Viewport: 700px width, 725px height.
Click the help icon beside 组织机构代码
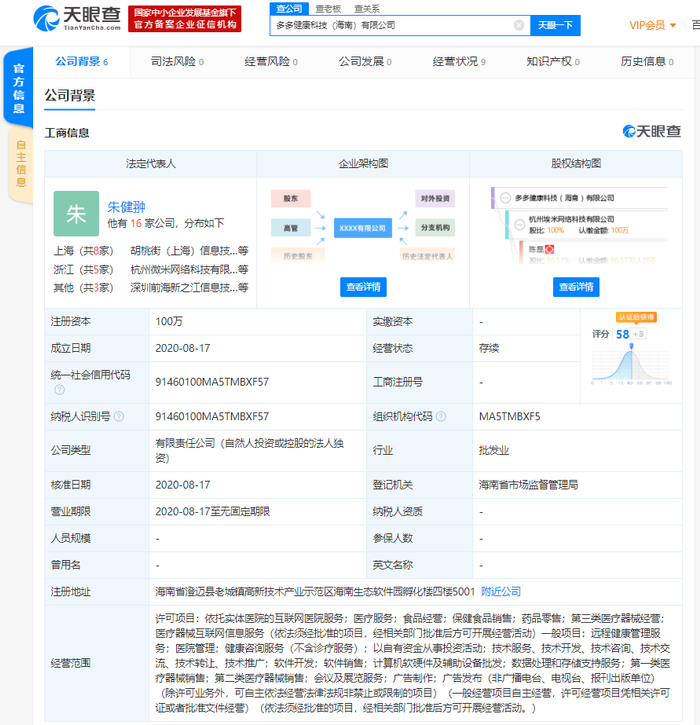pos(441,416)
